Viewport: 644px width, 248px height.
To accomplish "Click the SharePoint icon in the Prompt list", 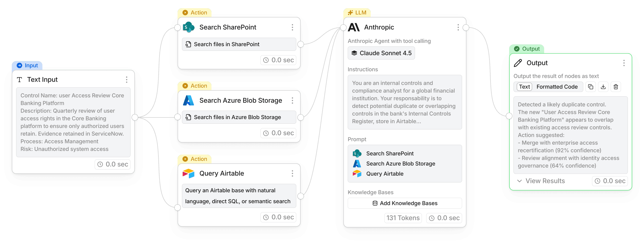I will (357, 153).
